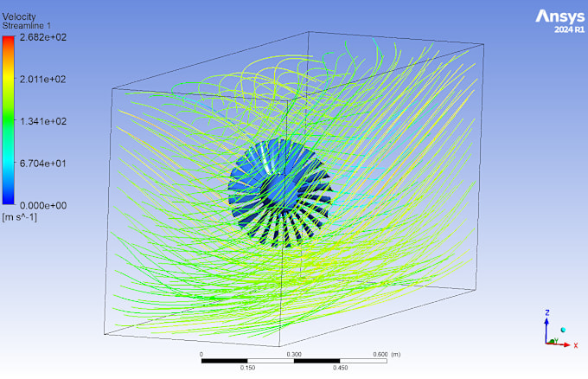
Task: Click the red X axis arrow
Action: pos(559,344)
